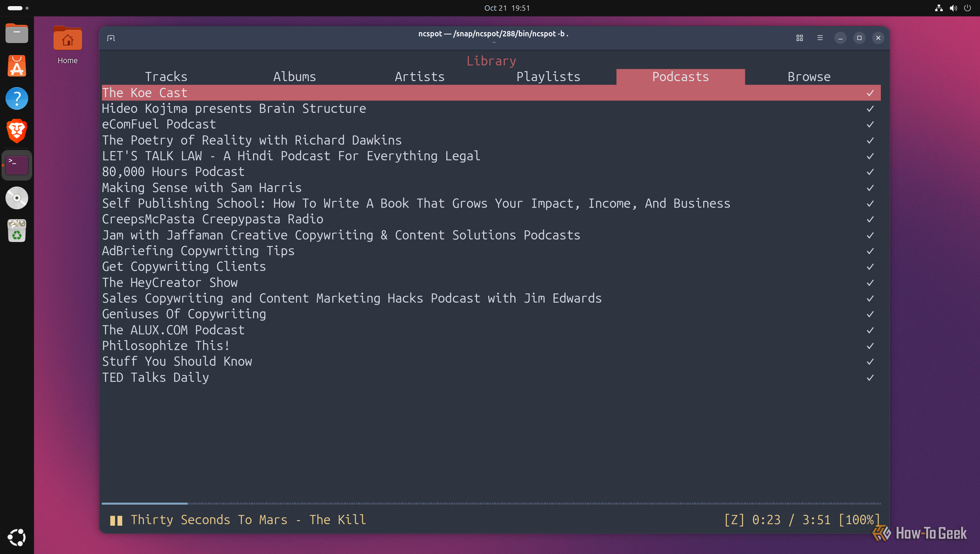Screen dimensions: 980x554
Task: Click the Activities workspace indicator
Action: [18, 8]
